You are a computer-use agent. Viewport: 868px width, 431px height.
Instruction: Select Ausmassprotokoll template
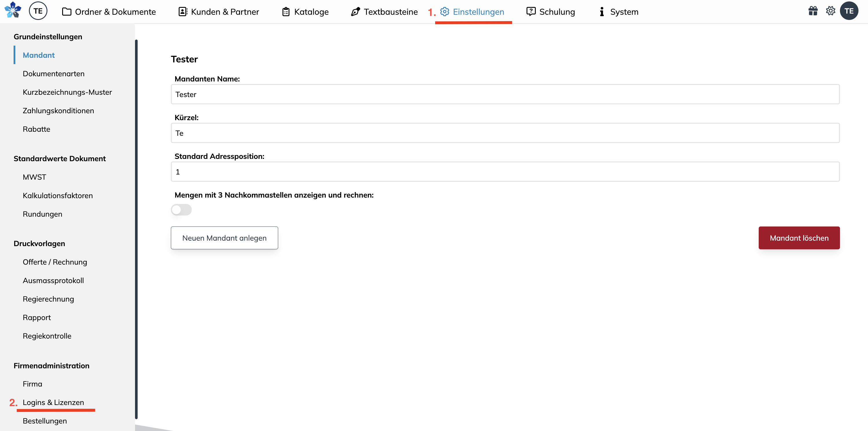point(53,280)
